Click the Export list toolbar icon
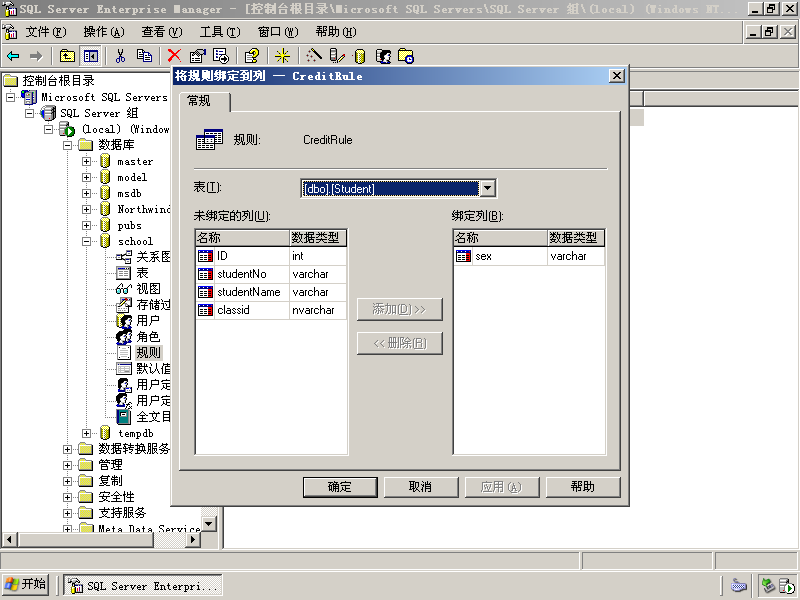This screenshot has height=600, width=800. [x=221, y=56]
